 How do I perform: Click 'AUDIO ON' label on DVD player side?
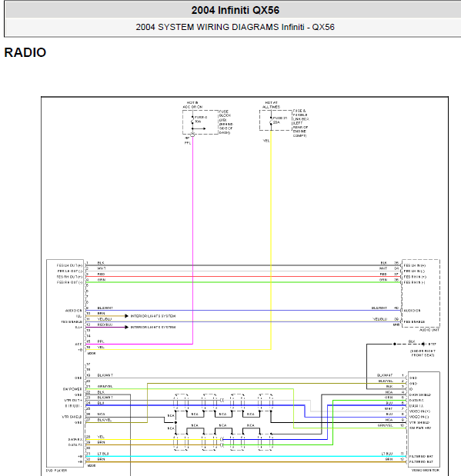(x=74, y=311)
